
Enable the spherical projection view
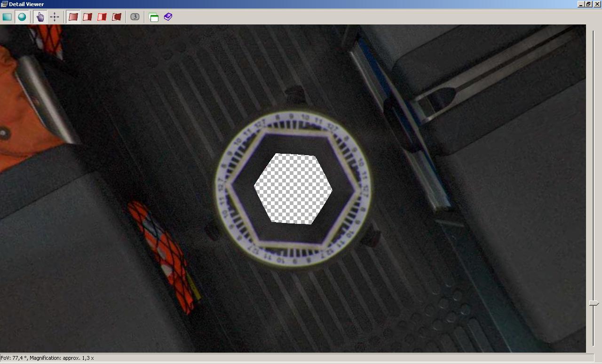(x=22, y=17)
